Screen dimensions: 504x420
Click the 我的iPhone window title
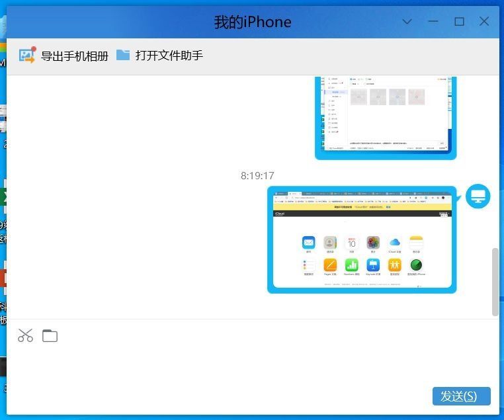coord(253,22)
